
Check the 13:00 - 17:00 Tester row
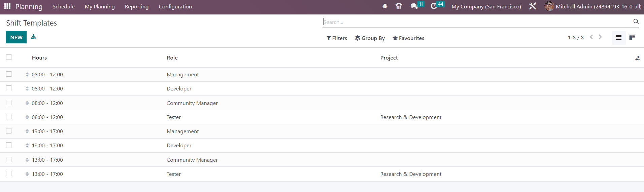coord(9,174)
